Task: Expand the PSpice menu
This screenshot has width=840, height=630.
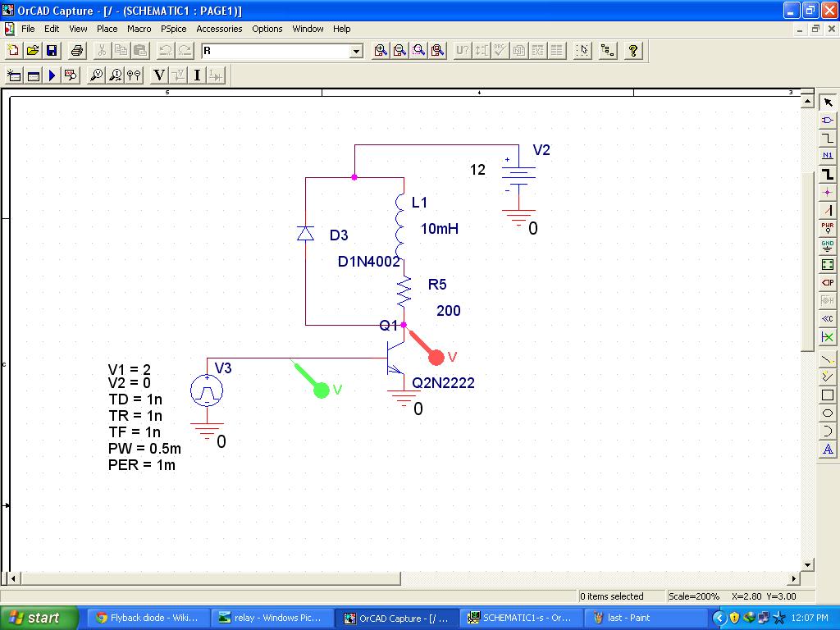Action: pos(174,29)
